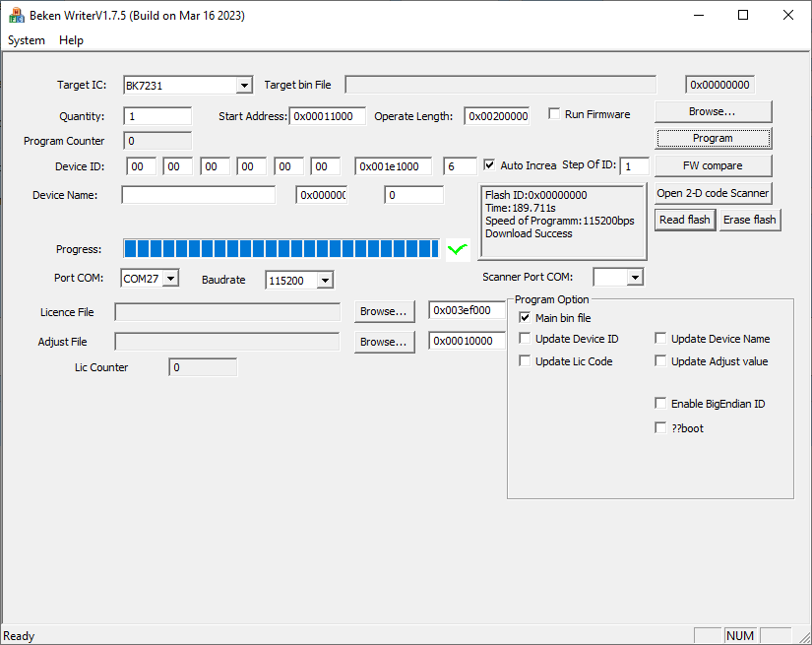Viewport: 812px width, 645px height.
Task: Click the blue download progress bar
Action: 281,248
